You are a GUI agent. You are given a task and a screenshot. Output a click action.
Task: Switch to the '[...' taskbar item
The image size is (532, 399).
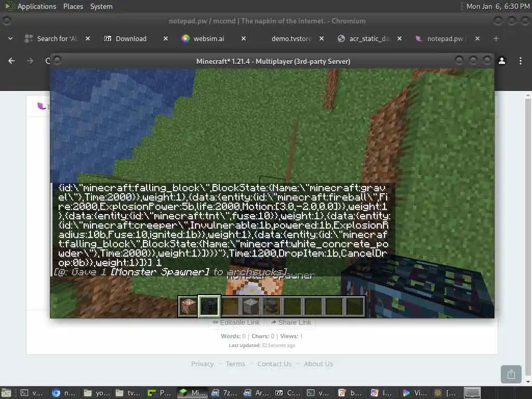point(446,393)
